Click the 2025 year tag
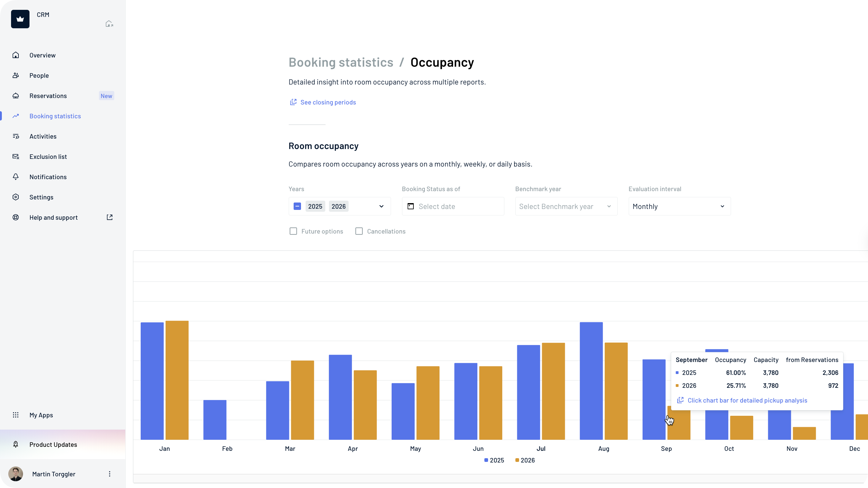The image size is (868, 488). tap(315, 206)
